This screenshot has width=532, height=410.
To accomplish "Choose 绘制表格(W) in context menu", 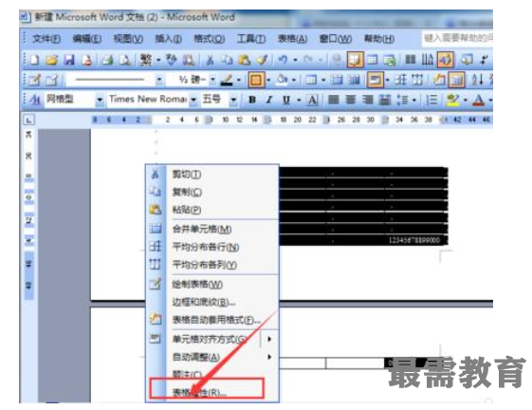I will click(212, 284).
